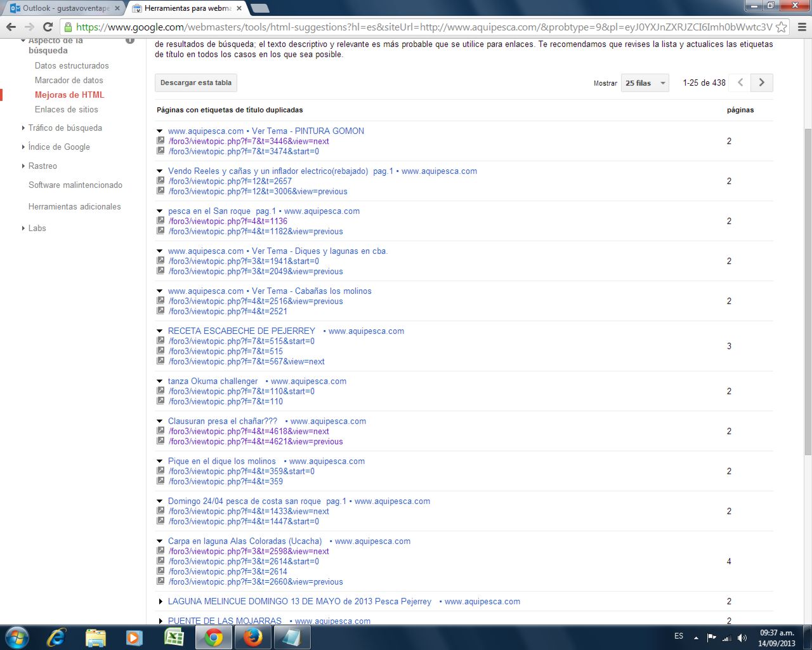
Task: Open Excel from the taskbar
Action: click(x=174, y=637)
